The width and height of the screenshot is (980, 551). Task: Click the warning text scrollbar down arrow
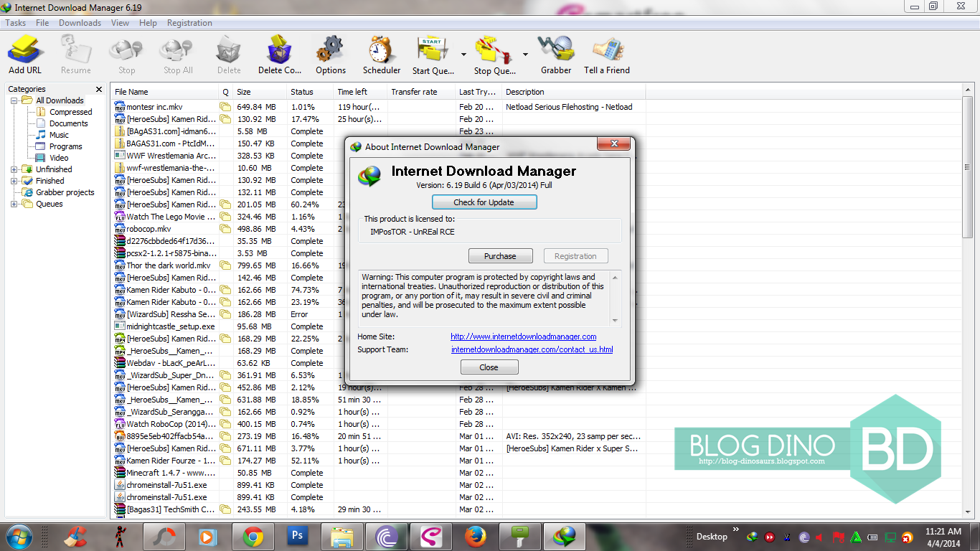(615, 320)
